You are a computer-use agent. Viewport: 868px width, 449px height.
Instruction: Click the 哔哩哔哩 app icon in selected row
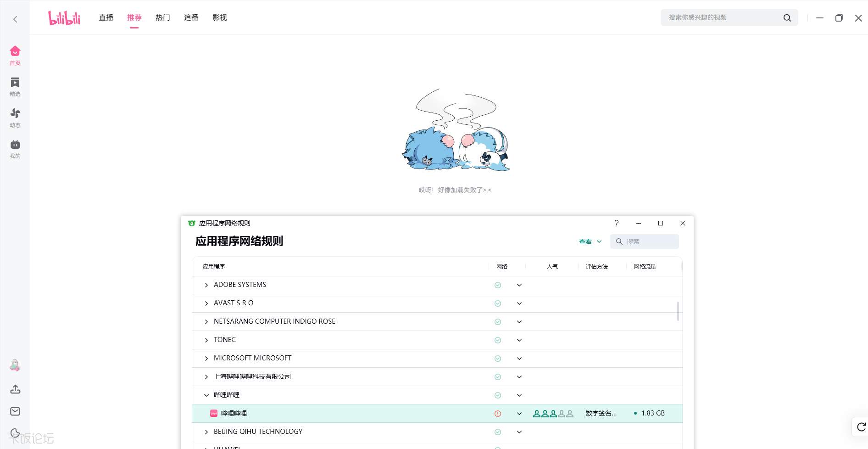click(x=214, y=413)
